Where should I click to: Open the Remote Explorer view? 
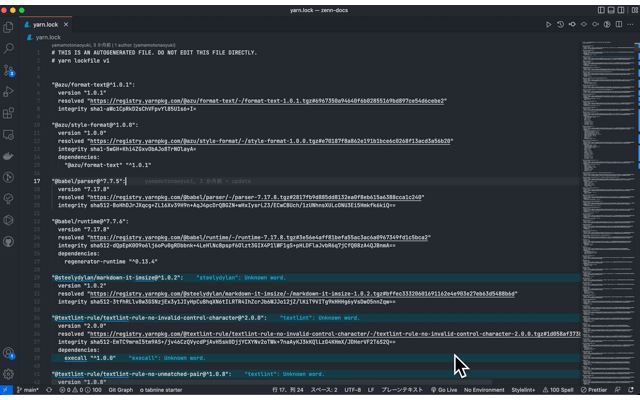click(x=8, y=135)
